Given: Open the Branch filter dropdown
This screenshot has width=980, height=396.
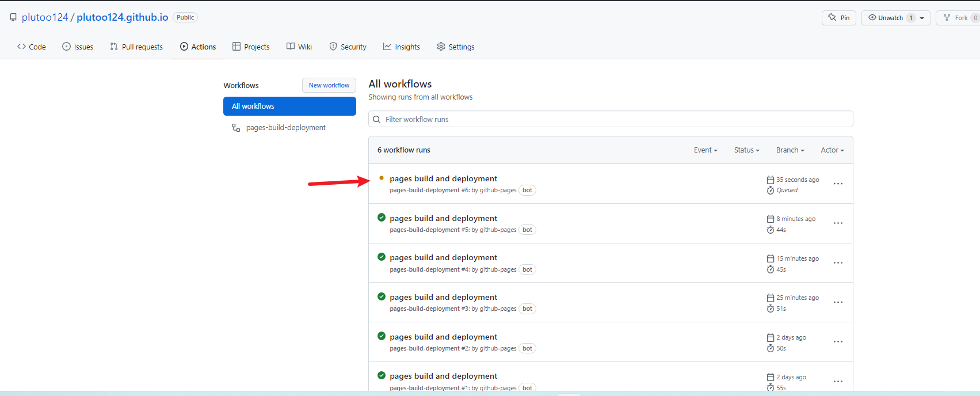Looking at the screenshot, I should pyautogui.click(x=790, y=150).
